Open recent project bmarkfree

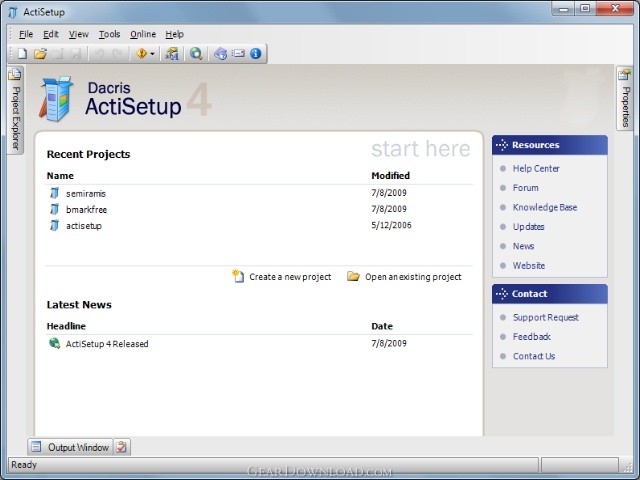pos(87,210)
